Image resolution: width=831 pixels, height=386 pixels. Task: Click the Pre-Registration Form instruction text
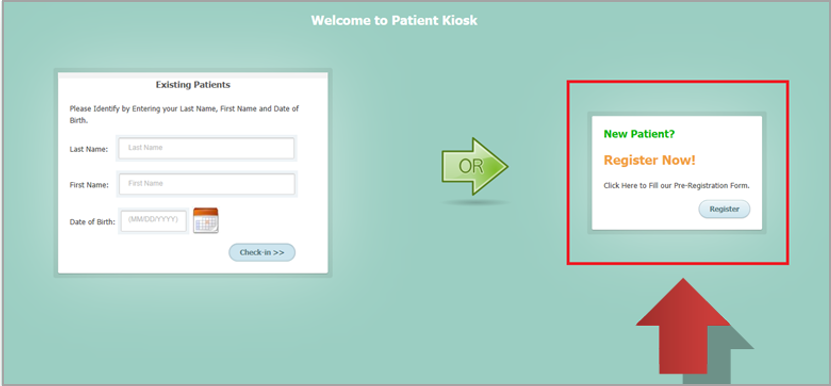[677, 186]
